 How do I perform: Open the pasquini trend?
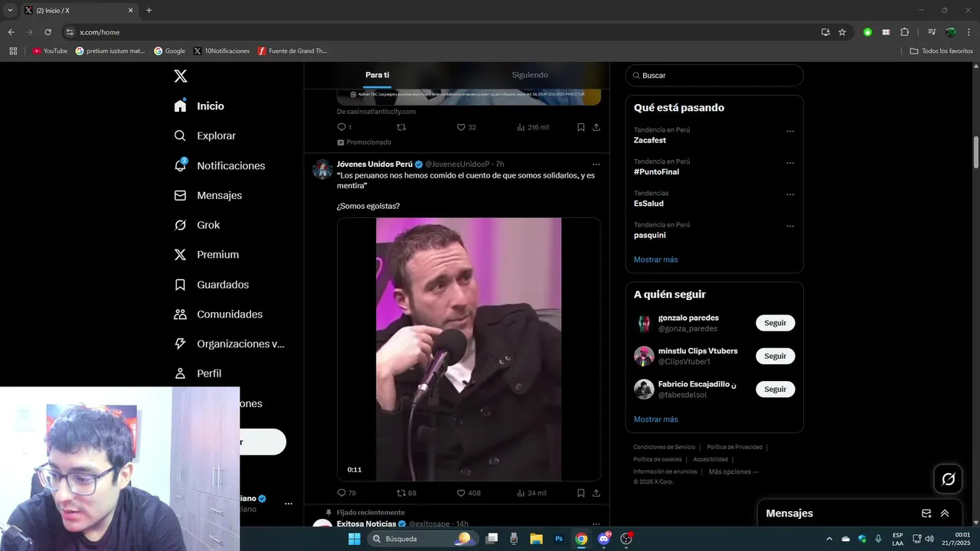point(649,236)
